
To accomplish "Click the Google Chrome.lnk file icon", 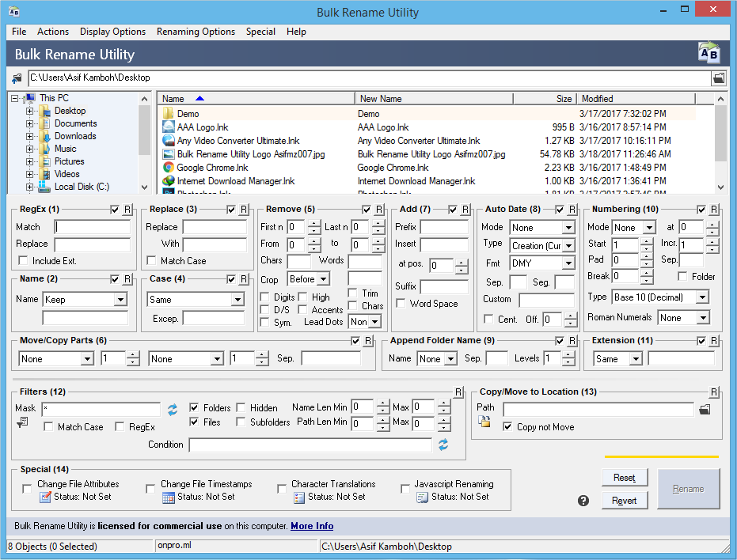I will point(169,167).
